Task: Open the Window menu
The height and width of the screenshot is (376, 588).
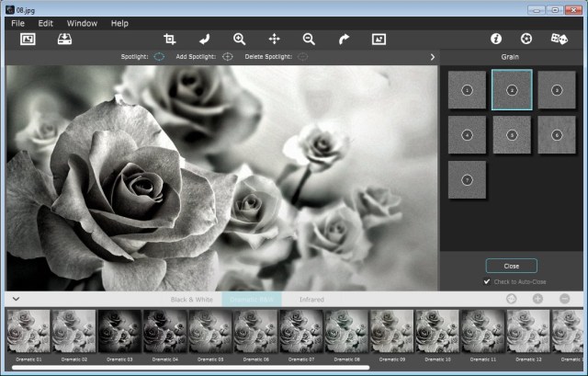Action: click(x=82, y=22)
